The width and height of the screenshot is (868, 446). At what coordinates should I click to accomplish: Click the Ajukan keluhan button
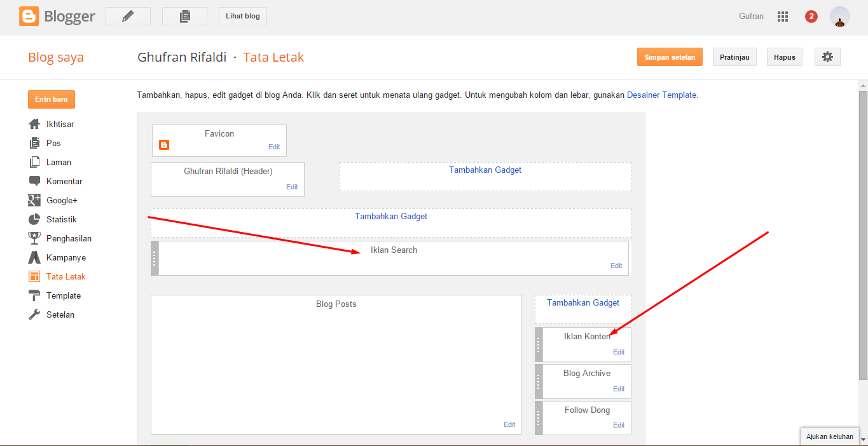coord(830,436)
